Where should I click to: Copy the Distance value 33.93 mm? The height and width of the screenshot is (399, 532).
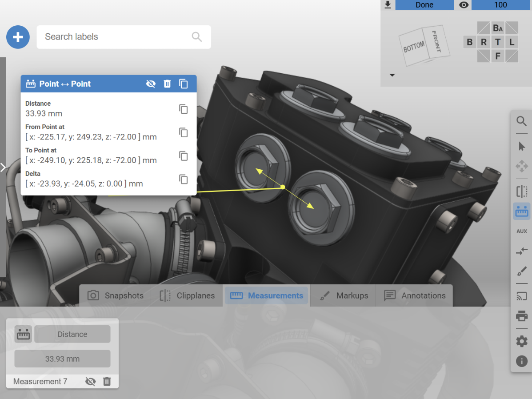[183, 109]
